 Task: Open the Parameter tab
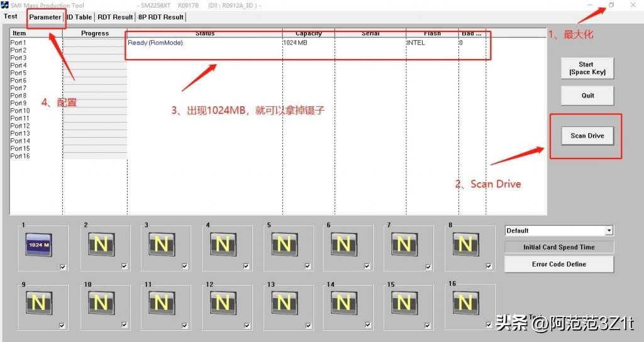click(45, 17)
